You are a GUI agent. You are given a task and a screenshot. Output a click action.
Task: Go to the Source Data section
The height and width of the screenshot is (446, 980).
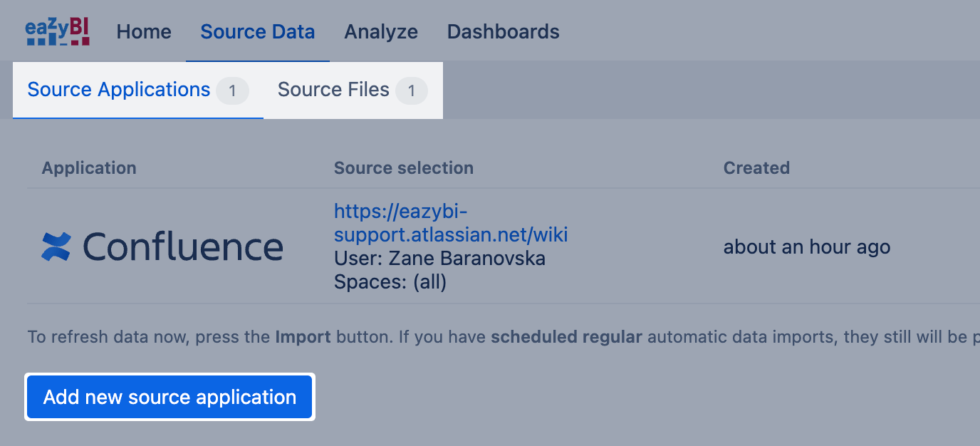[257, 32]
